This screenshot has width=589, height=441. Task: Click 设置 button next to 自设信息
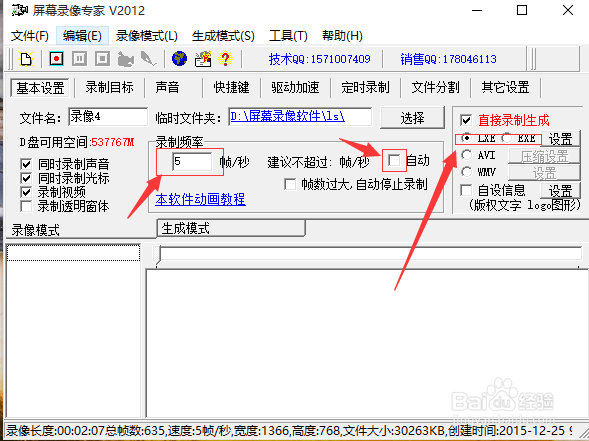click(560, 191)
